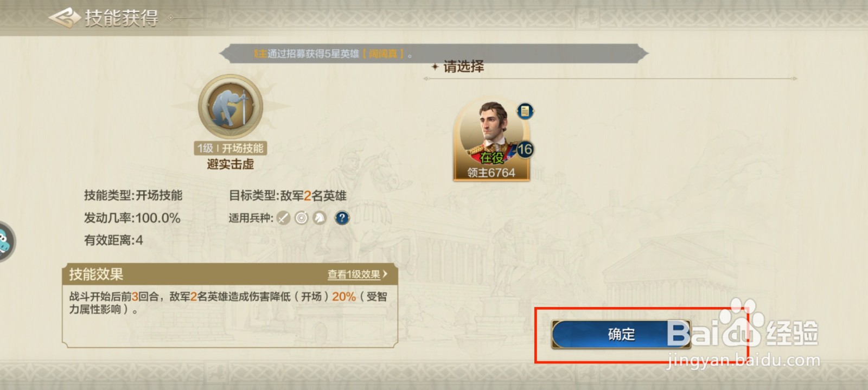
Task: Tap the 技能获得 page title
Action: [x=122, y=18]
